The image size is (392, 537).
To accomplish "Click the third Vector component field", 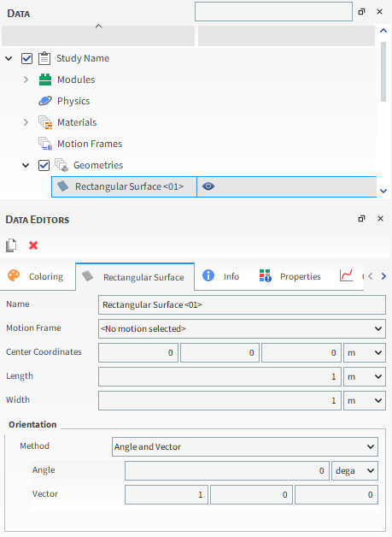I will [336, 494].
